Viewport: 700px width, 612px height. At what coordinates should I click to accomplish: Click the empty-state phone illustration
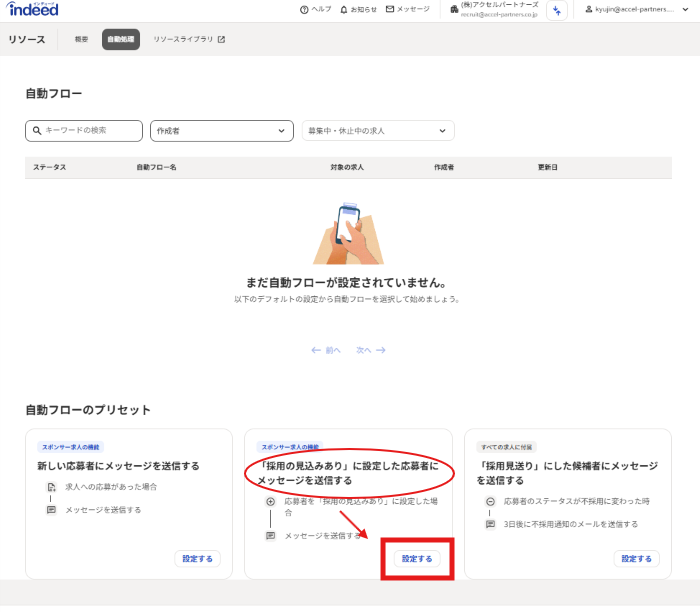pos(348,234)
